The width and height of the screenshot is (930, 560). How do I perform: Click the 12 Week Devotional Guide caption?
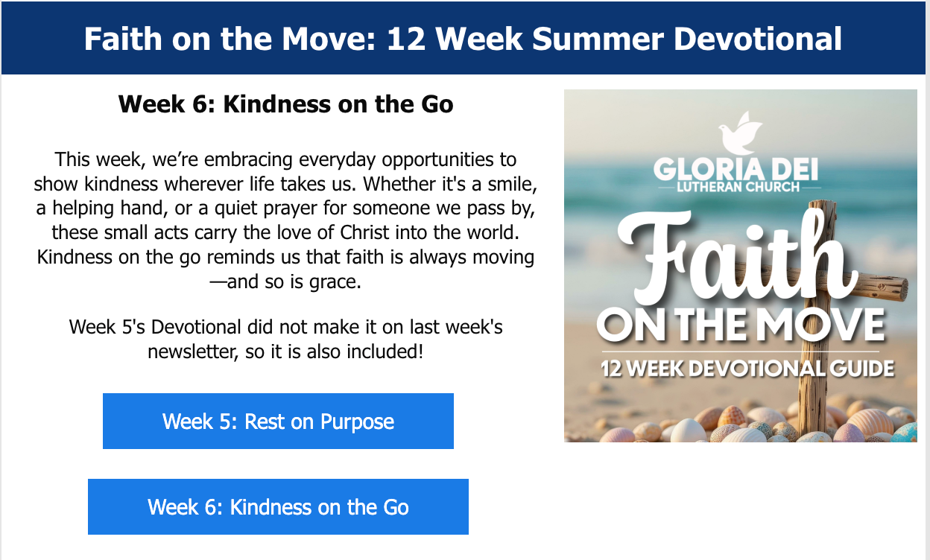[x=747, y=368]
